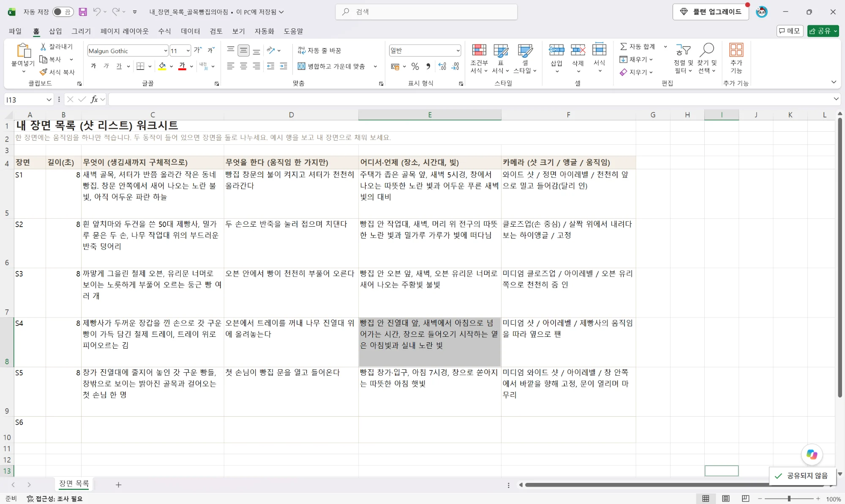Image resolution: width=845 pixels, height=504 pixels.
Task: Click the Format Painter (서식 복사) icon
Action: tap(43, 72)
